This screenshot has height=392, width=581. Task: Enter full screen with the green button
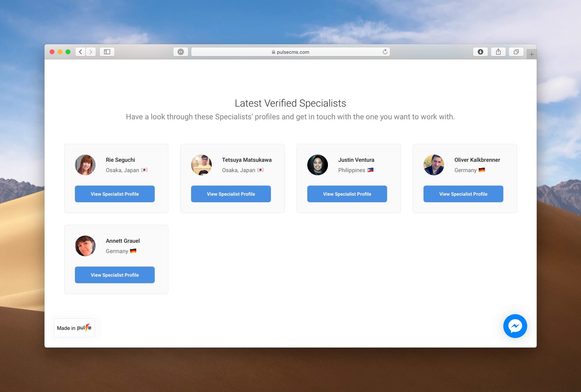click(x=68, y=52)
